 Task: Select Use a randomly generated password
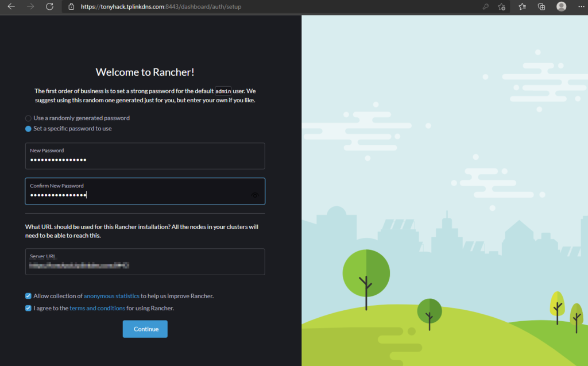28,118
